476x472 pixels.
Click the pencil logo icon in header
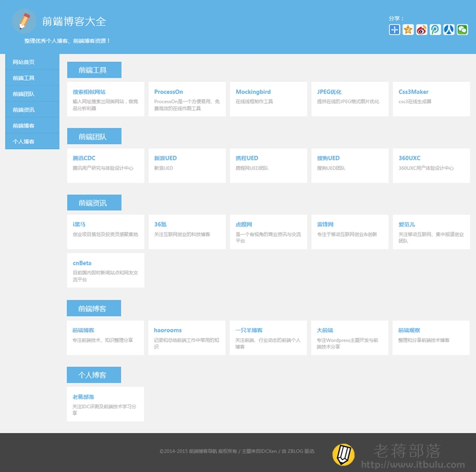coord(24,21)
